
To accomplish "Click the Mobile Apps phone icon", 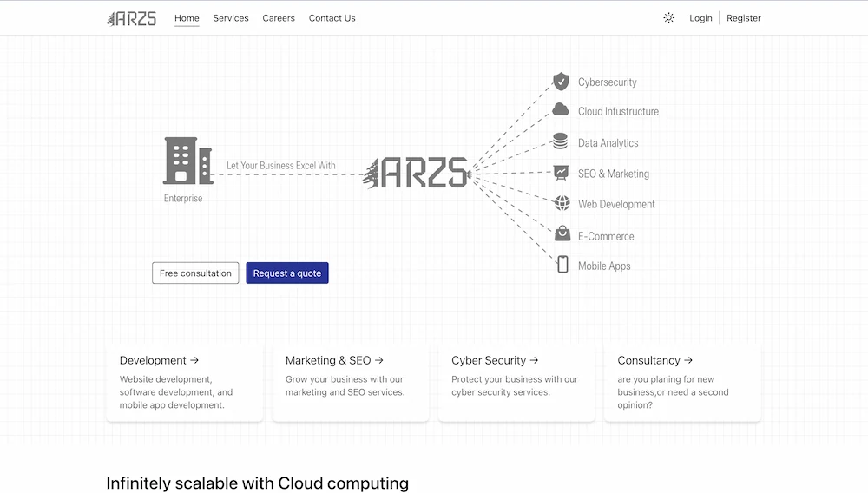I will point(562,265).
